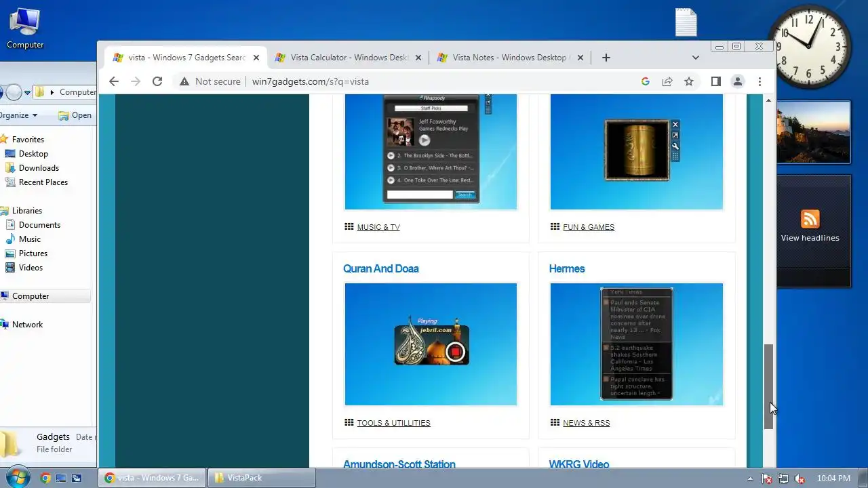Select Videos library in Explorer
Screen dimensions: 868x488
pyautogui.click(x=31, y=268)
